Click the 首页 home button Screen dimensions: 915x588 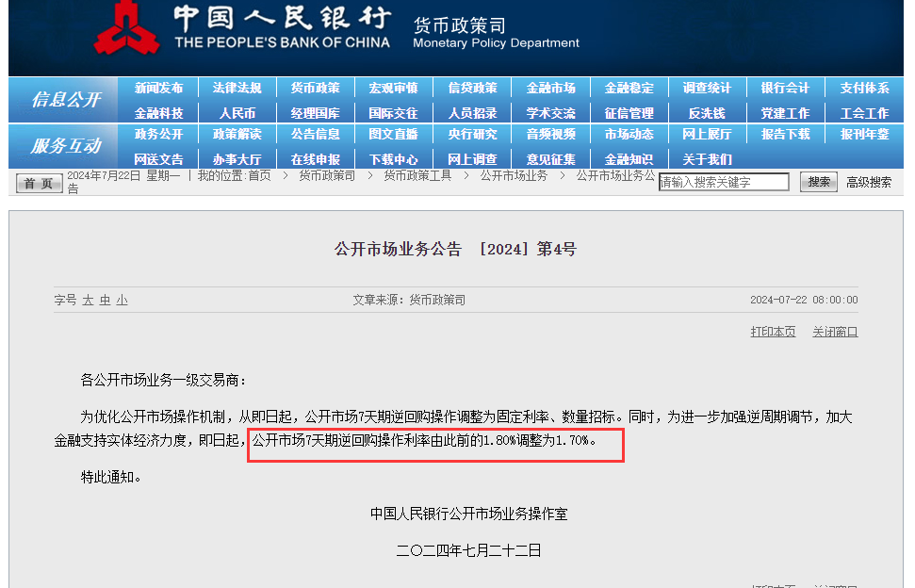pyautogui.click(x=39, y=183)
